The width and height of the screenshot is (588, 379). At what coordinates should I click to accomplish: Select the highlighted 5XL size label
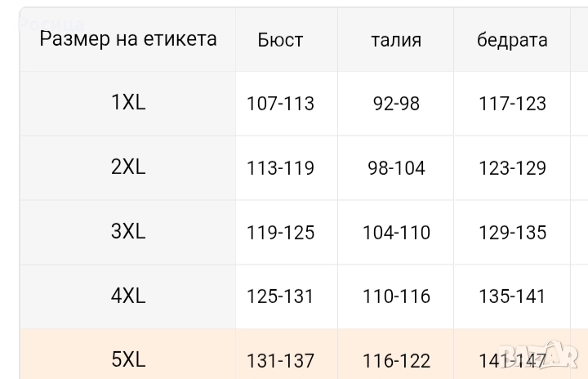pos(128,359)
